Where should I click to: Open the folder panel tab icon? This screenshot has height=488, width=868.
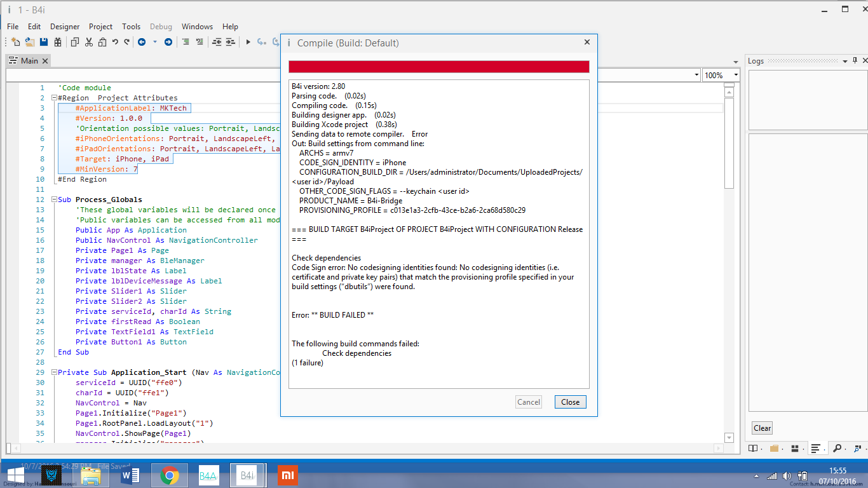click(774, 448)
